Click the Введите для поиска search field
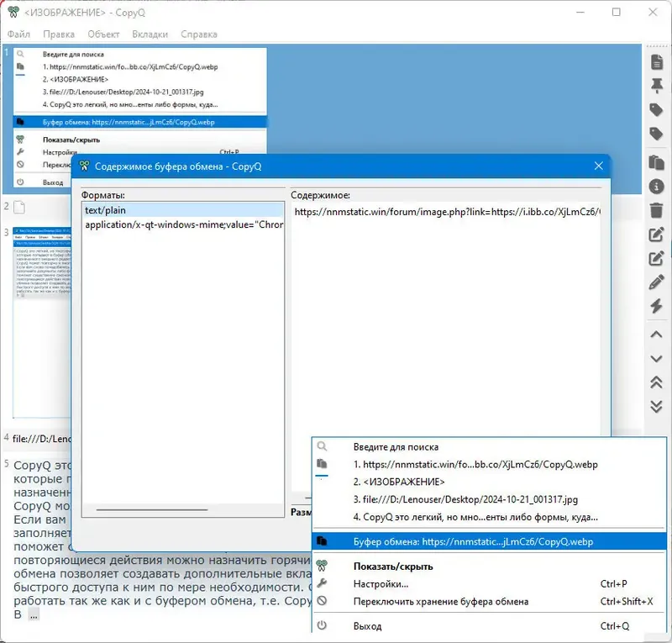Image resolution: width=672 pixels, height=643 pixels. tap(489, 446)
